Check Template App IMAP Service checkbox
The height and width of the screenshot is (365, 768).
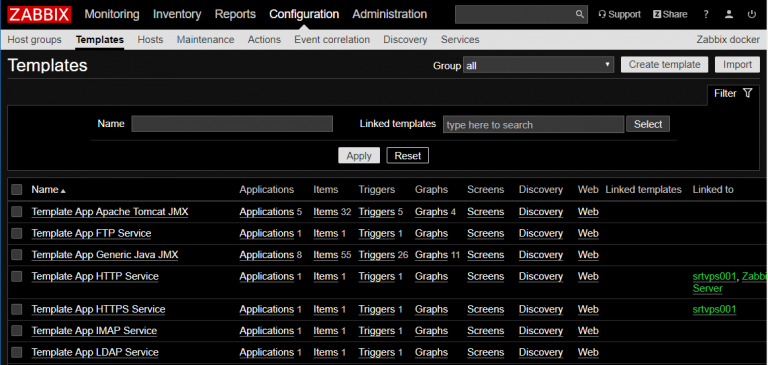(x=17, y=331)
